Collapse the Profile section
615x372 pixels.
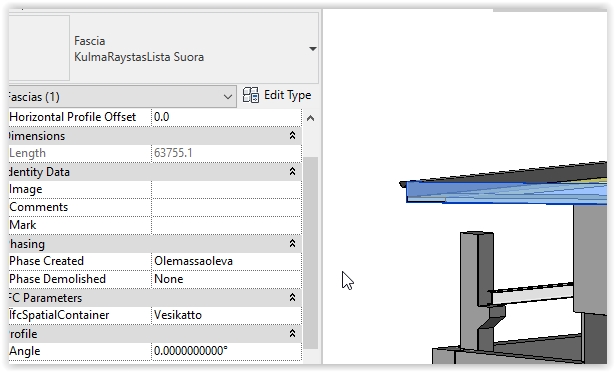[292, 334]
